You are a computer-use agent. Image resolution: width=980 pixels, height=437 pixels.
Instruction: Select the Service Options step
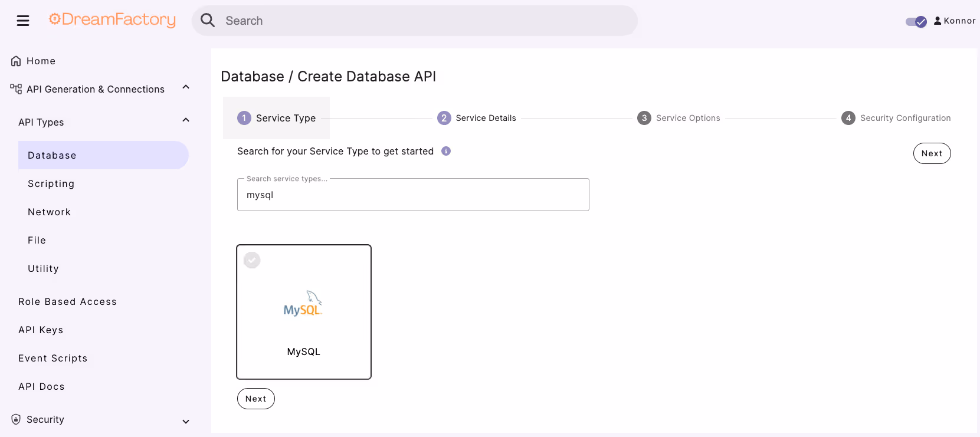pyautogui.click(x=679, y=118)
